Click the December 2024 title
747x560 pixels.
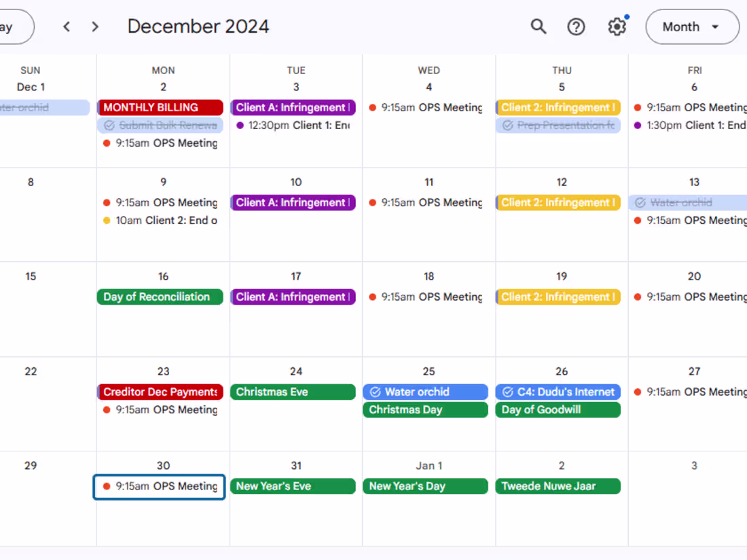pyautogui.click(x=198, y=26)
